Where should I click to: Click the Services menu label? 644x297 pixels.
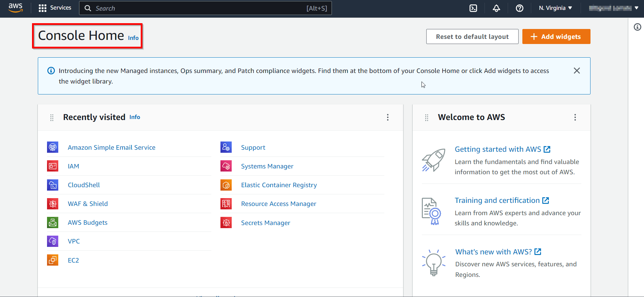61,8
